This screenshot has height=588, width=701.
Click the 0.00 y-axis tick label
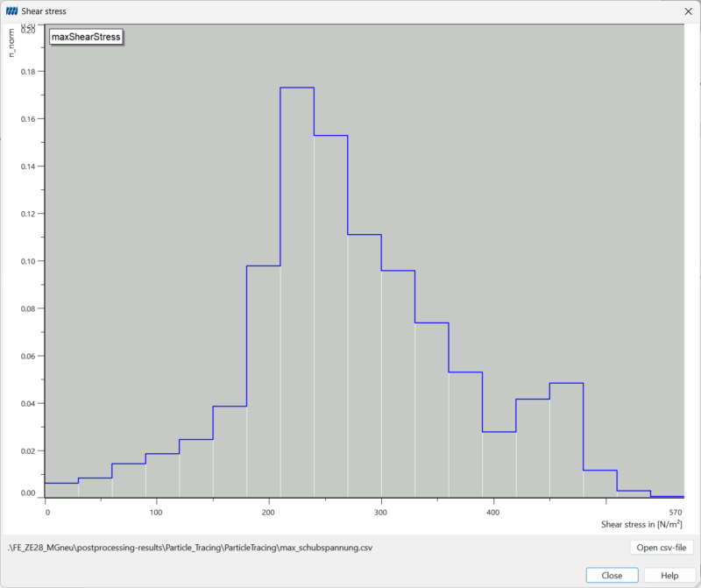28,492
